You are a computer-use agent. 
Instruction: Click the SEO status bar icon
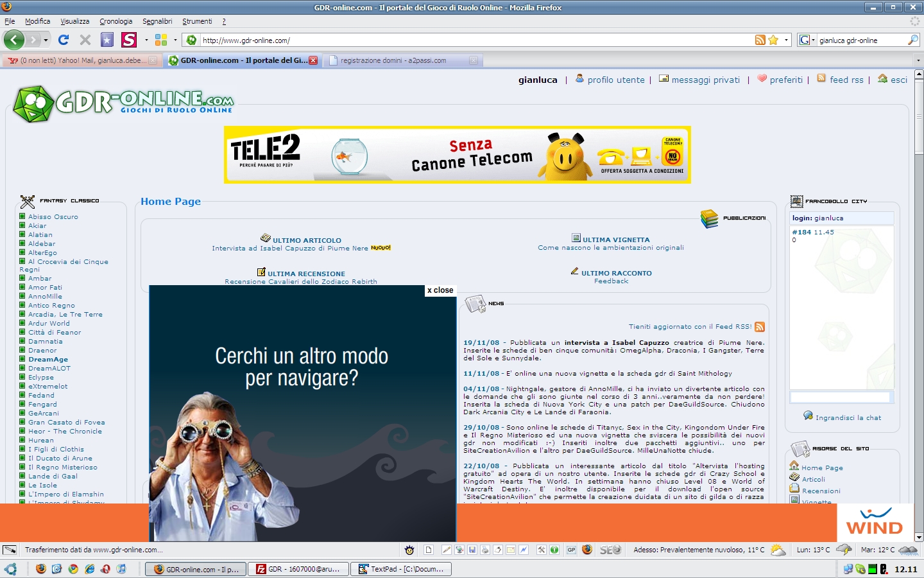[x=610, y=550]
